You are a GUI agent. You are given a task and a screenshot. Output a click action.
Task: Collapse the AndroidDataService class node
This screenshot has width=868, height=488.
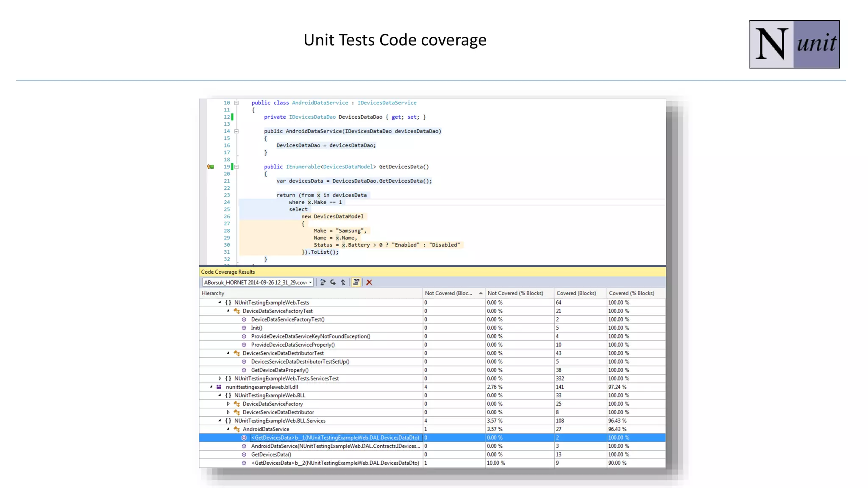pyautogui.click(x=228, y=429)
